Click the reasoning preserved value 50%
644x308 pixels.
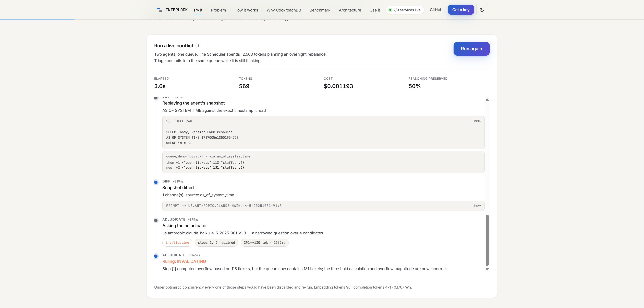click(415, 86)
